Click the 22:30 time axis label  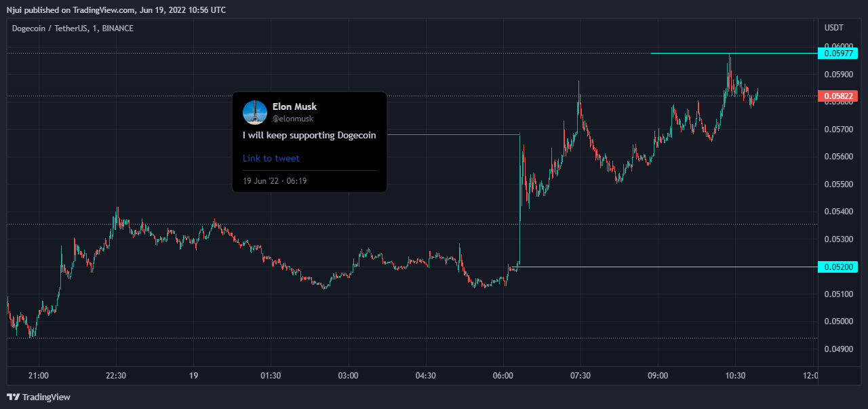point(117,375)
